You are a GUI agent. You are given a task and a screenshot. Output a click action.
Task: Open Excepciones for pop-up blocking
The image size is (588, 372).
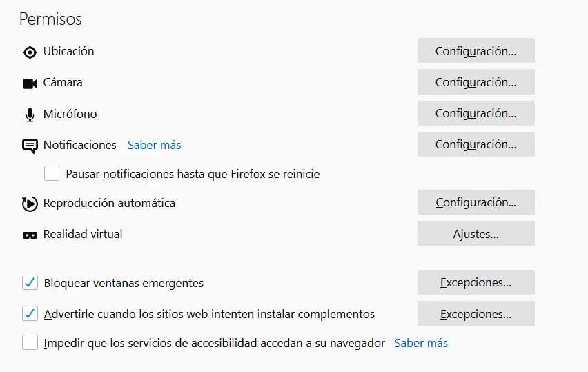click(x=476, y=282)
